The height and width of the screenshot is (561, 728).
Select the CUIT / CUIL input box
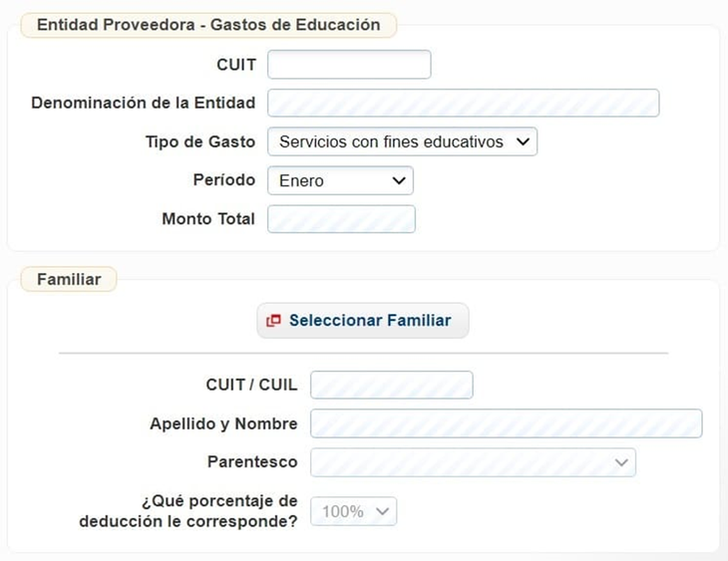(x=391, y=385)
